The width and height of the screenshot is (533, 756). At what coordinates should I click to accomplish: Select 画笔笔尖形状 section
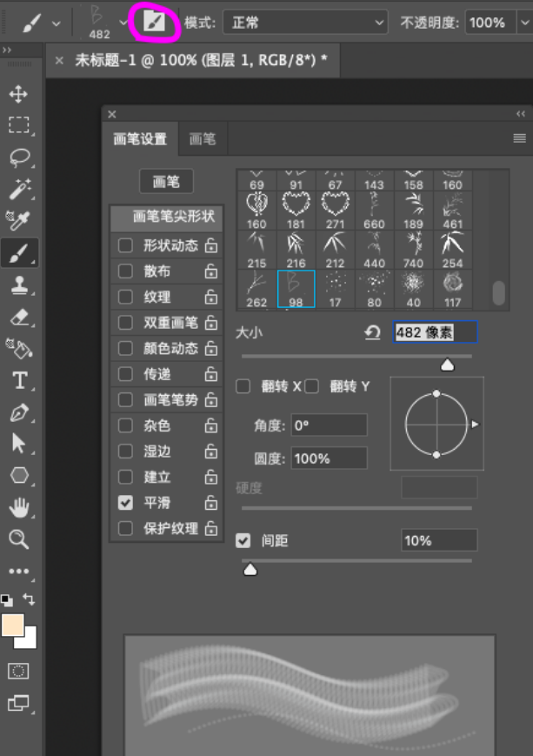[167, 217]
